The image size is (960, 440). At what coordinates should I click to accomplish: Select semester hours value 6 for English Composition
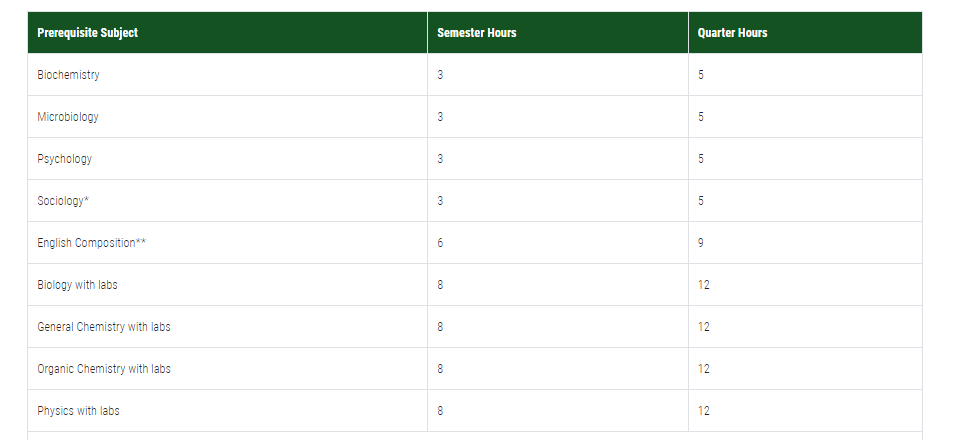pyautogui.click(x=440, y=243)
